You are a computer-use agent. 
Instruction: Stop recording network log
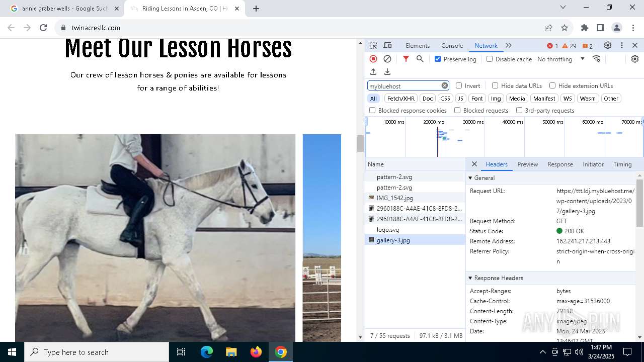tap(373, 59)
